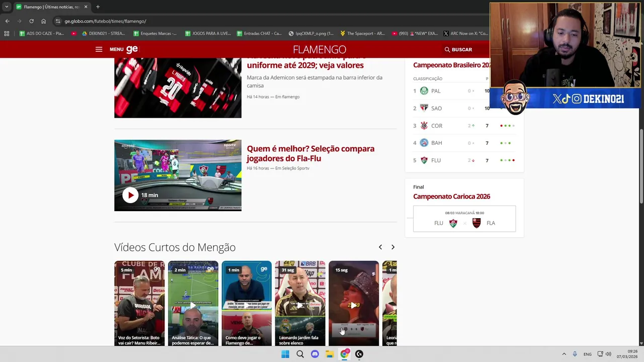Read 'uniforme até 2029; veja valores' headline

(305, 65)
